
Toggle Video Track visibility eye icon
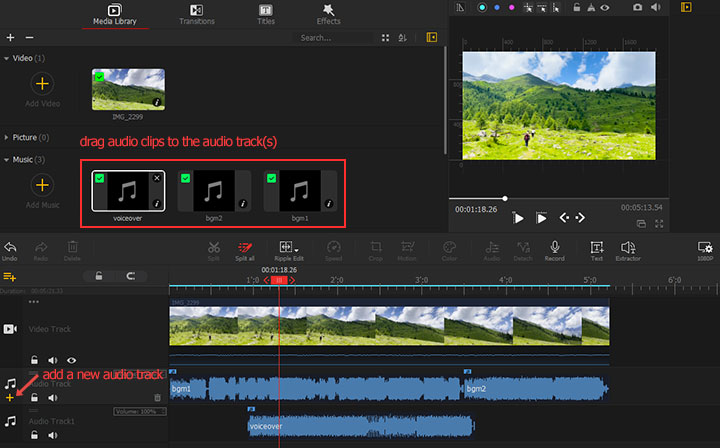71,360
